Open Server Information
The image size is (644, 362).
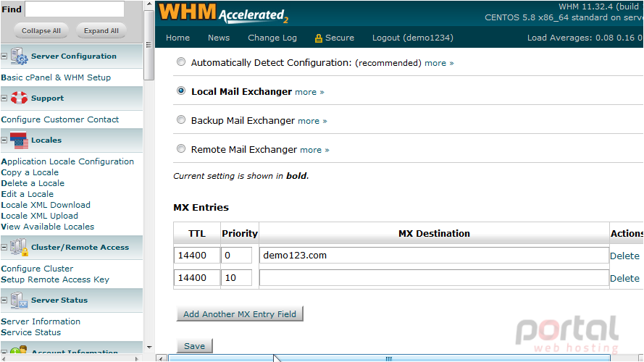(x=41, y=321)
